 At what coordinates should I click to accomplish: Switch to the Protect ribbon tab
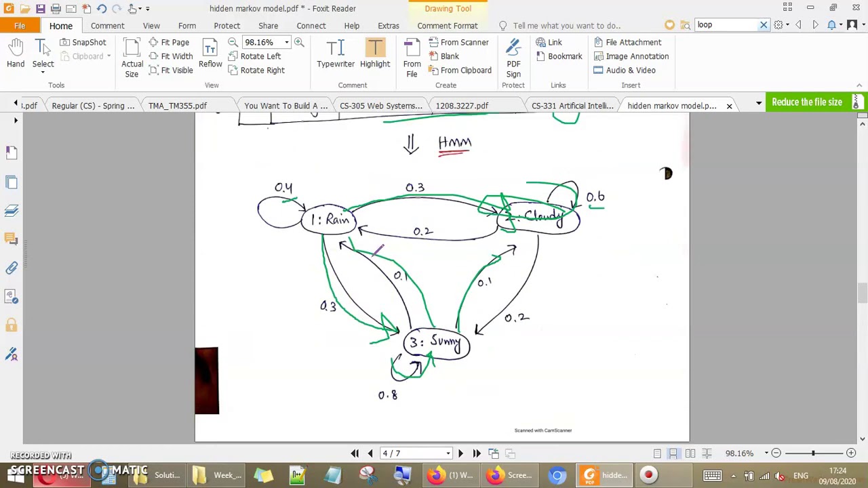(227, 26)
